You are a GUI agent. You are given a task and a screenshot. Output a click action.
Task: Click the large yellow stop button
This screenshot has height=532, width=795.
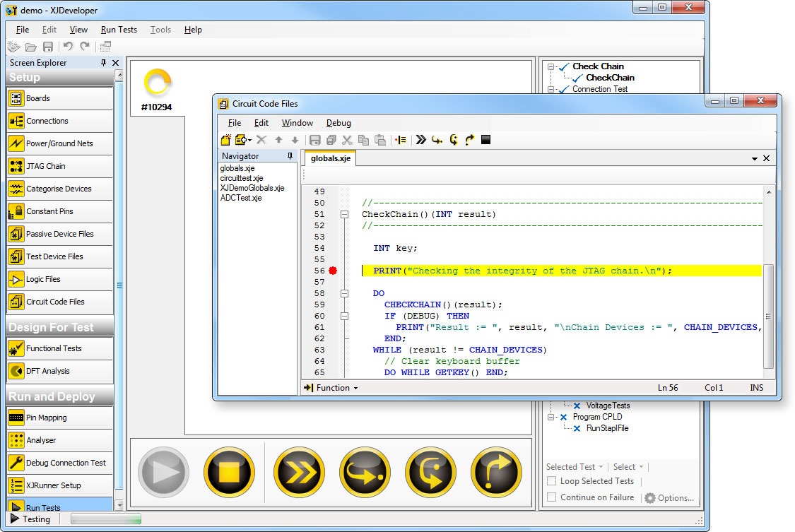pyautogui.click(x=229, y=473)
